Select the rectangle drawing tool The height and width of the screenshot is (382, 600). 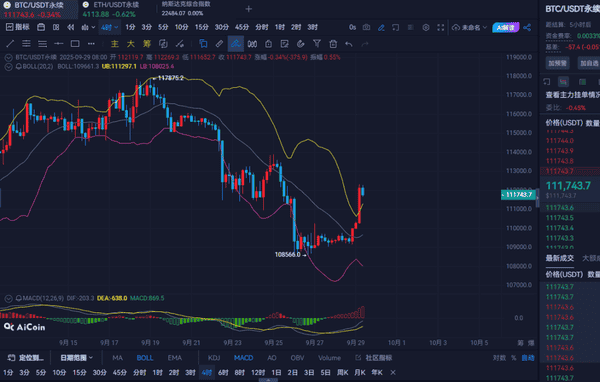pyautogui.click(x=75, y=44)
